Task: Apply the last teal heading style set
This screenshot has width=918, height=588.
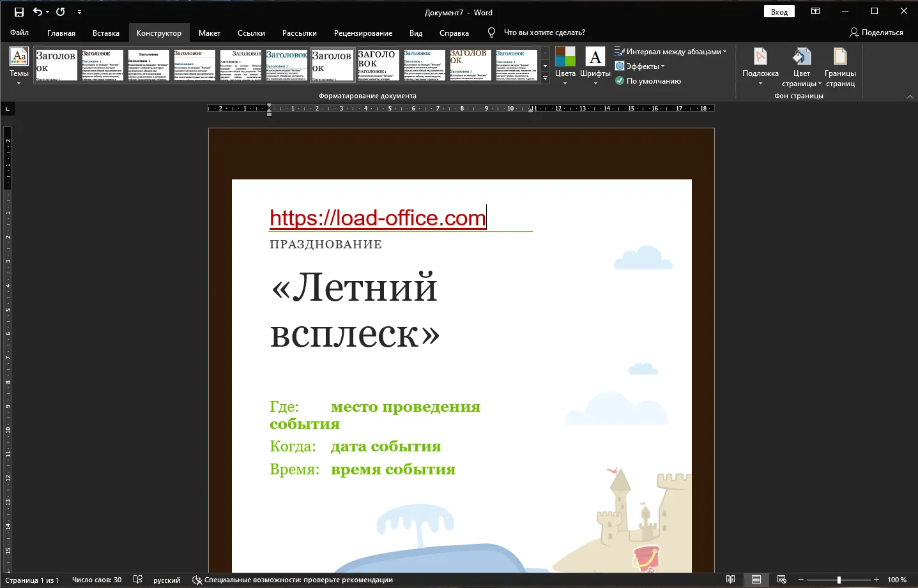Action: (516, 65)
